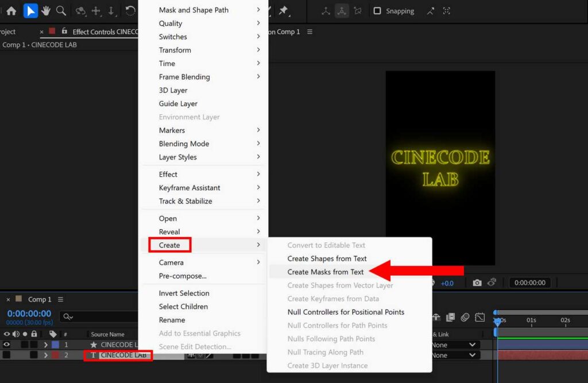Image resolution: width=588 pixels, height=383 pixels.
Task: Click the +0.0 exposure value
Action: [x=447, y=283]
